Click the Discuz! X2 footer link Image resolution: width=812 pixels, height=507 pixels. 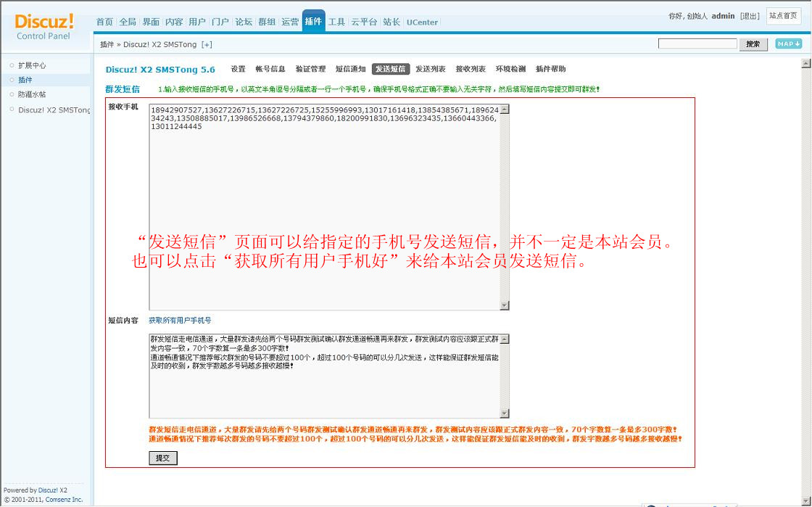(53, 490)
